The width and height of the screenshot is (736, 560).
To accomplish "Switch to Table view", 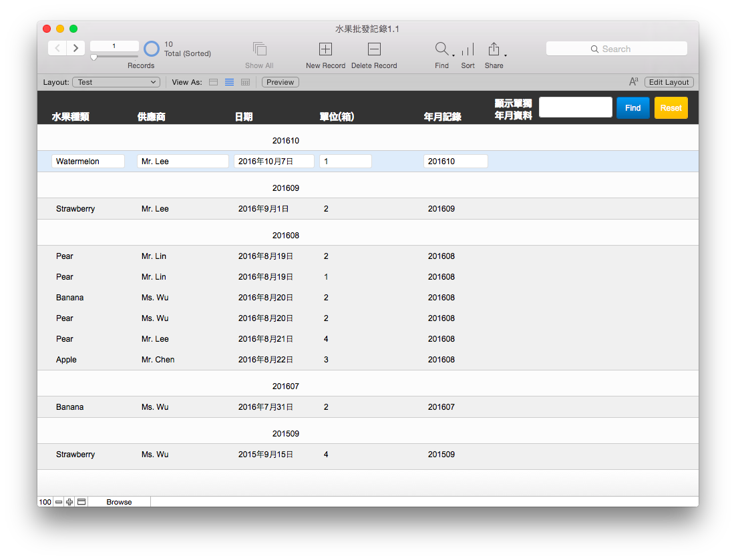I will [x=246, y=82].
